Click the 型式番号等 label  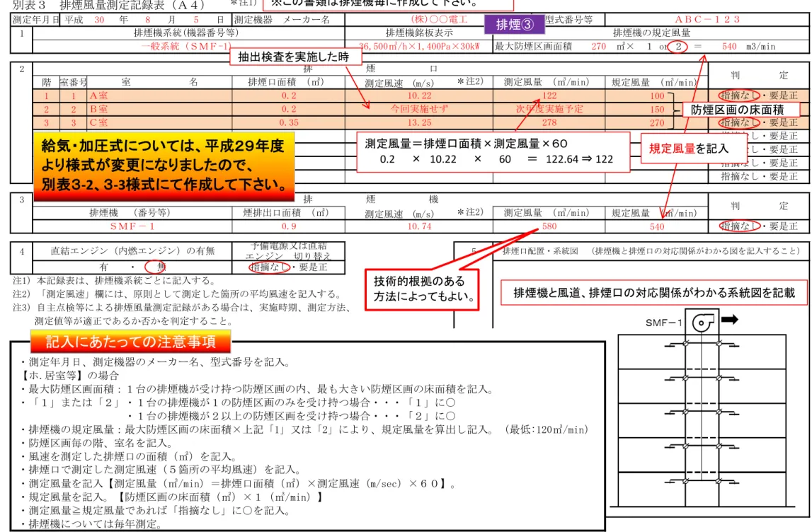point(569,20)
